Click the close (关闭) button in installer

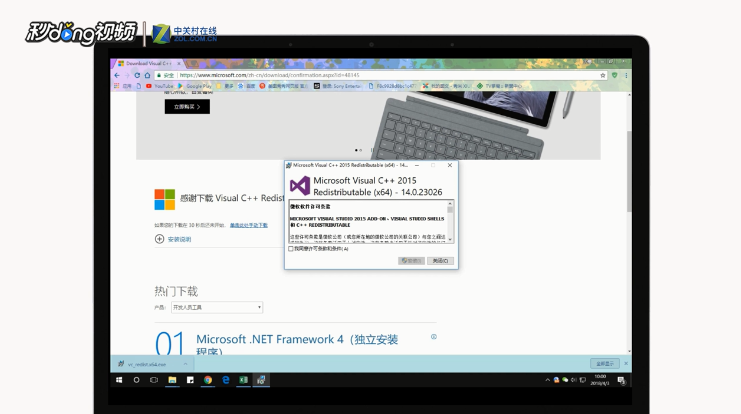tap(440, 261)
